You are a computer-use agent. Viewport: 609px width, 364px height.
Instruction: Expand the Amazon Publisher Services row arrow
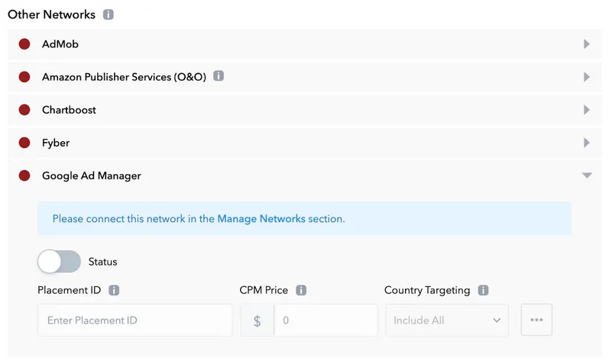click(587, 77)
